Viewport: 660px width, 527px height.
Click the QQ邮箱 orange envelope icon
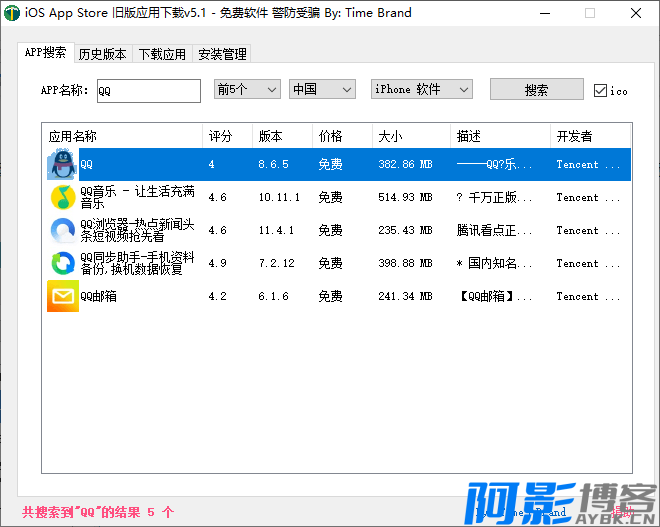tap(63, 296)
